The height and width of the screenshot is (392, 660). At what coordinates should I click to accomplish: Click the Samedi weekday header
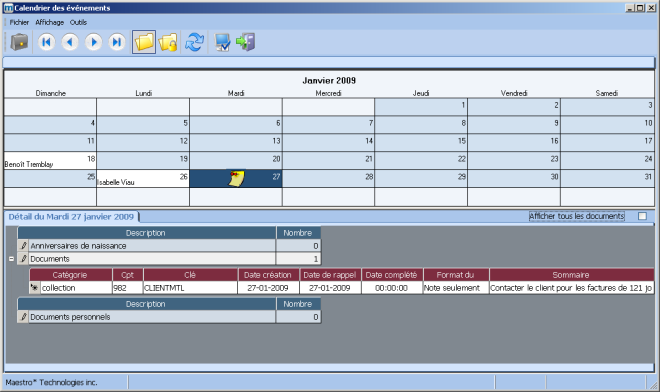click(x=607, y=93)
